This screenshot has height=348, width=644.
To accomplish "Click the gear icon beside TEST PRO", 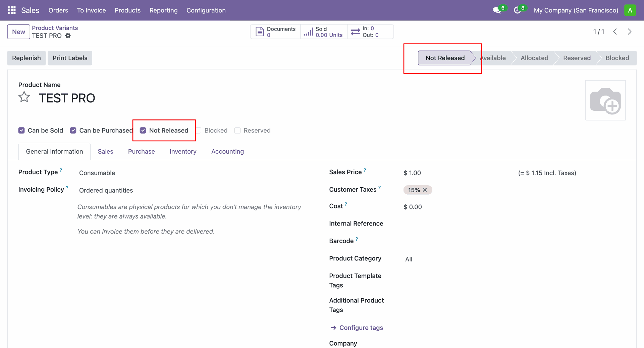I will [68, 36].
